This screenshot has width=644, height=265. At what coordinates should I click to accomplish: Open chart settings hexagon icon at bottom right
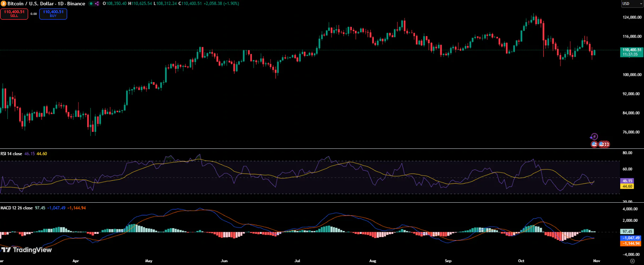pos(632,261)
